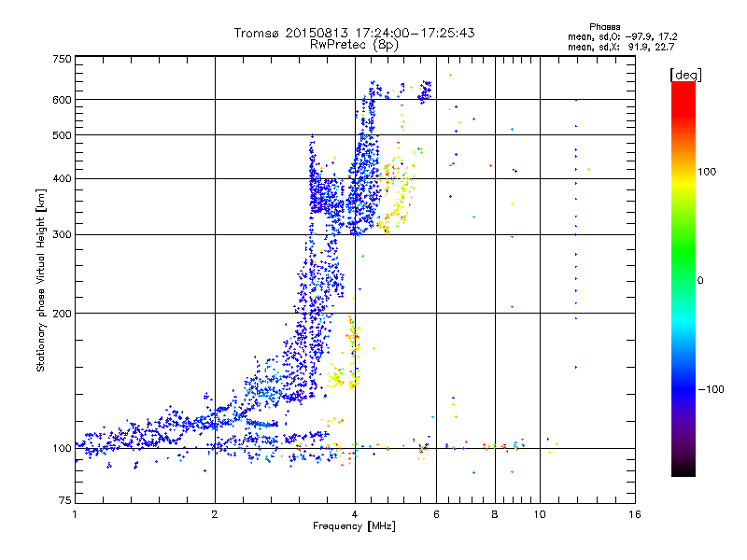Viewport: 747px width, 560px height.
Task: Click the plot title 'Tromsø 20150813 17:24:00-17:25:43'
Action: (354, 33)
